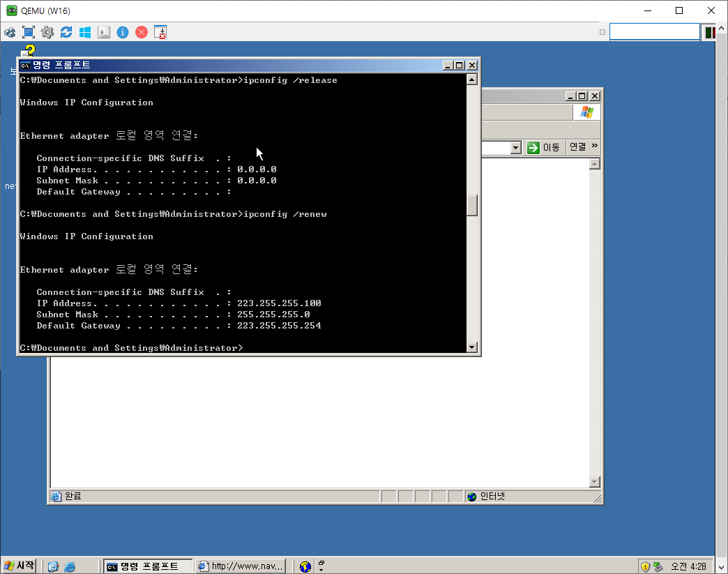Click the command prompt scroll up arrow
The height and width of the screenshot is (574, 728).
(471, 80)
